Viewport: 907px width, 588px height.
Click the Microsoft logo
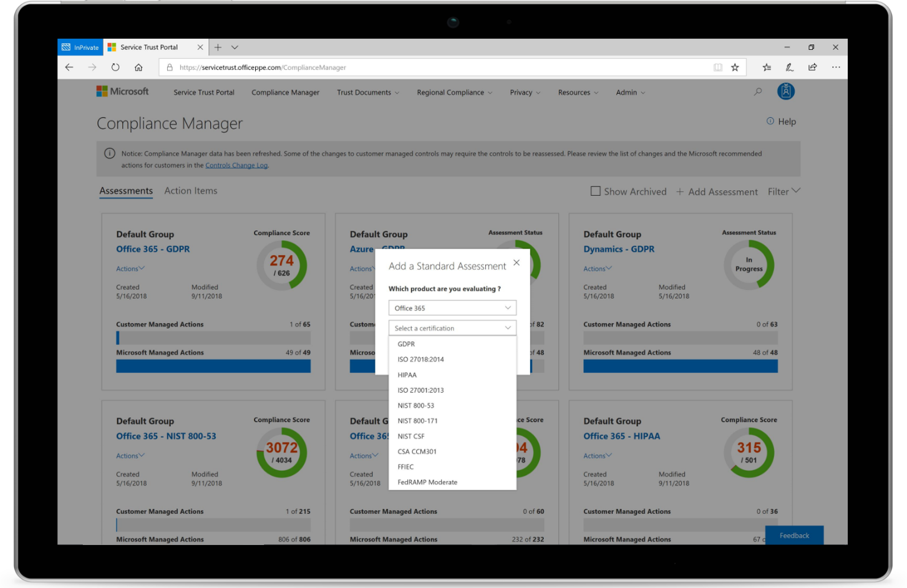click(122, 91)
